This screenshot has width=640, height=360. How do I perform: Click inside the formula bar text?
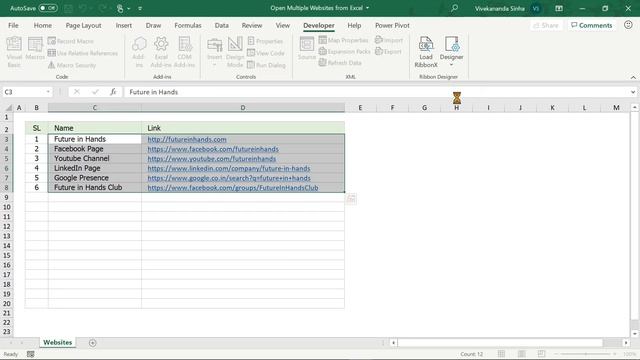(153, 92)
